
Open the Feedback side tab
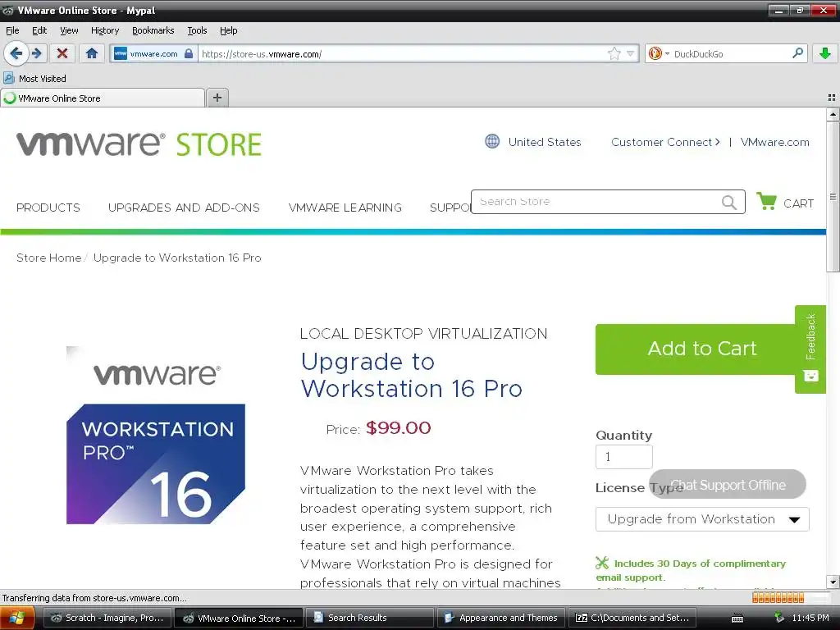[810, 349]
